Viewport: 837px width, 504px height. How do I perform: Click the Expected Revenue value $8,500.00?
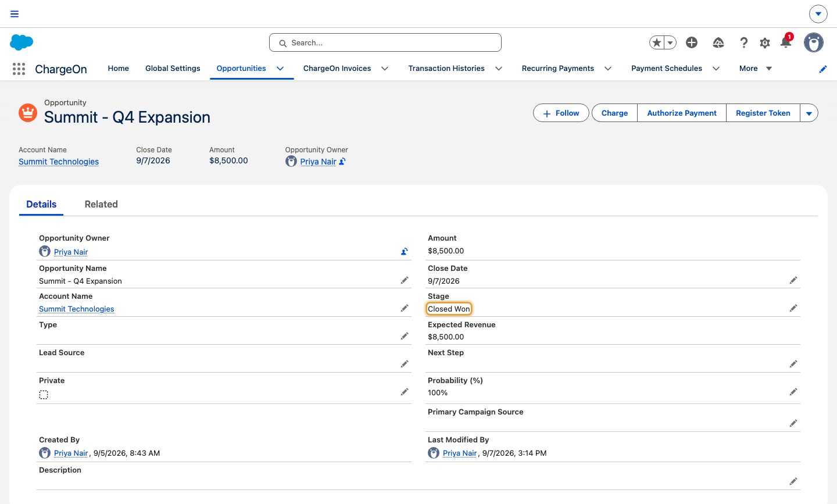pyautogui.click(x=446, y=337)
